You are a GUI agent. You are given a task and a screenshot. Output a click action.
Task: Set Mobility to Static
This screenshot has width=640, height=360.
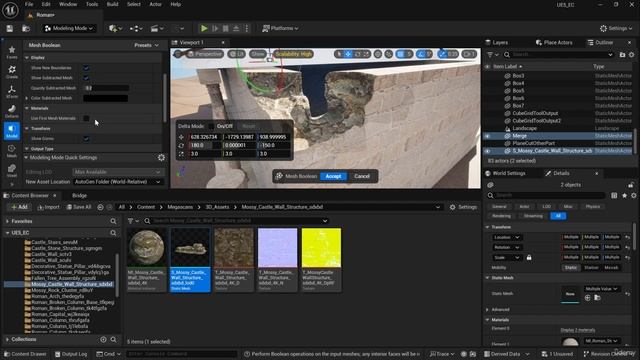click(x=571, y=268)
